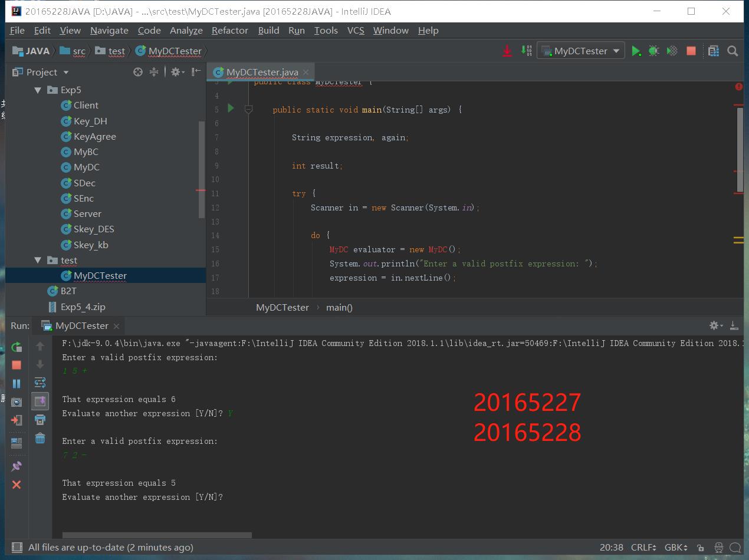The image size is (749, 560).
Task: Move up the stack trace arrow
Action: (x=40, y=346)
